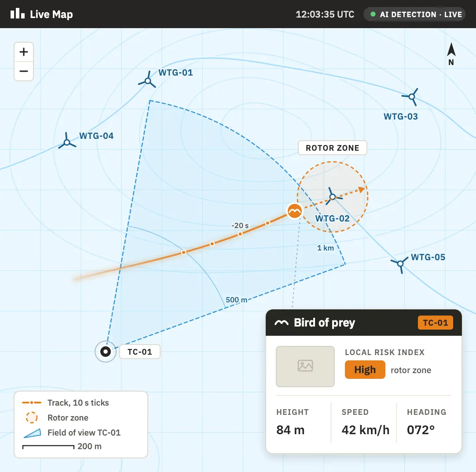Zoom in with the plus button

tap(24, 52)
